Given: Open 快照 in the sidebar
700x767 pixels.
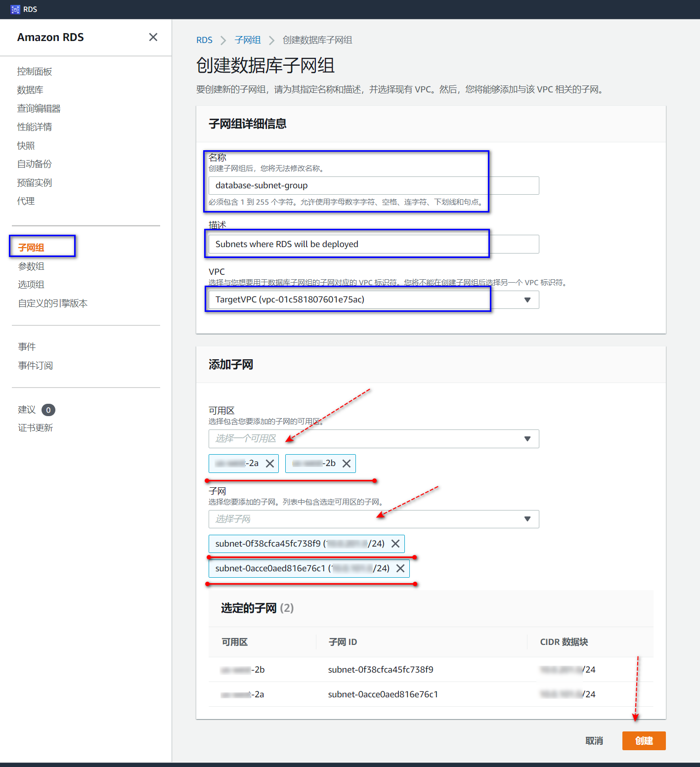Looking at the screenshot, I should pyautogui.click(x=26, y=146).
